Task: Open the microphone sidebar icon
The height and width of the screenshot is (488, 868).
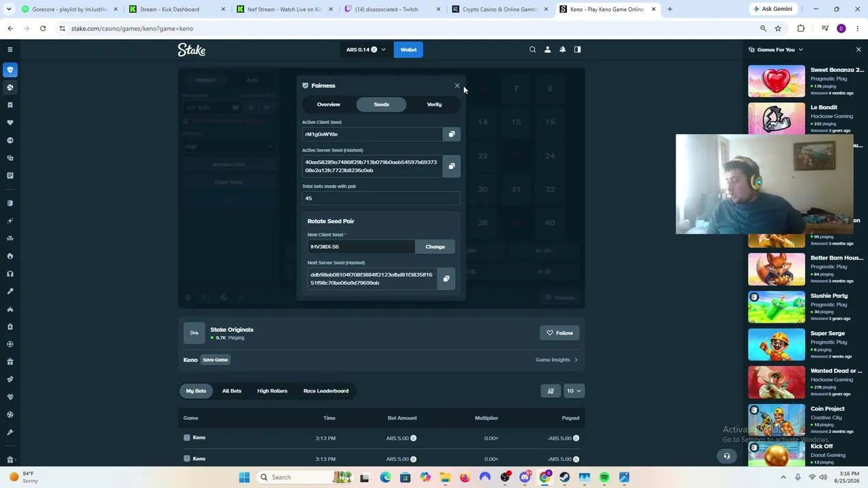Action: tap(10, 291)
